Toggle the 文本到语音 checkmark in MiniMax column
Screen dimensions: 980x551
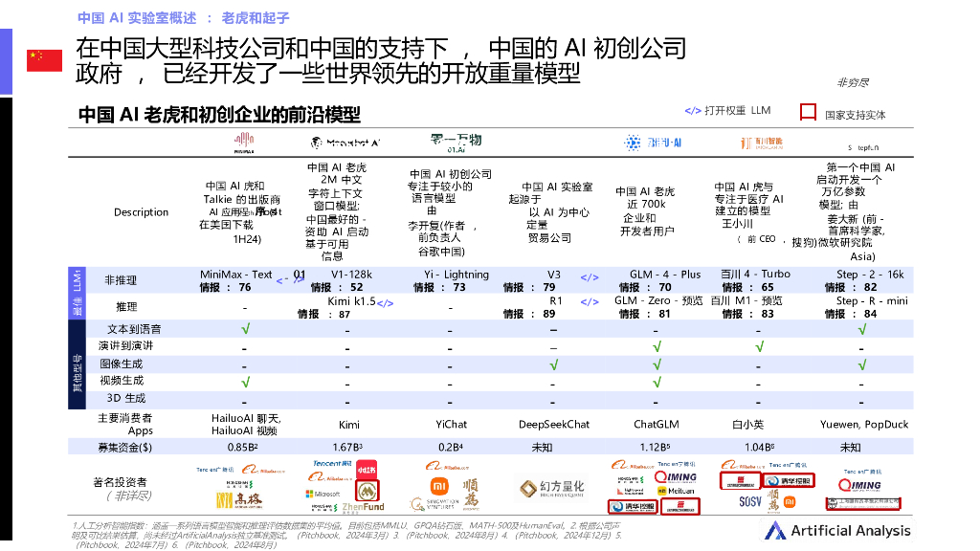click(247, 328)
